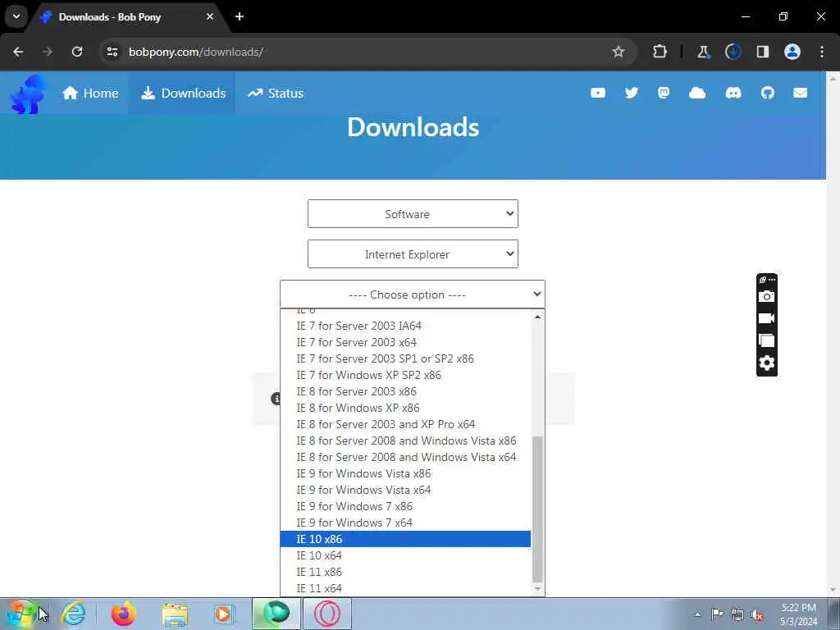This screenshot has height=630, width=840.
Task: Open a new browser tab
Action: coord(240,16)
